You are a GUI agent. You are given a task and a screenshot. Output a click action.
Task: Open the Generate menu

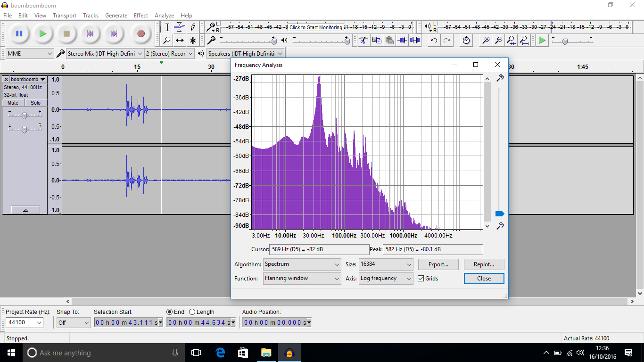tap(116, 16)
